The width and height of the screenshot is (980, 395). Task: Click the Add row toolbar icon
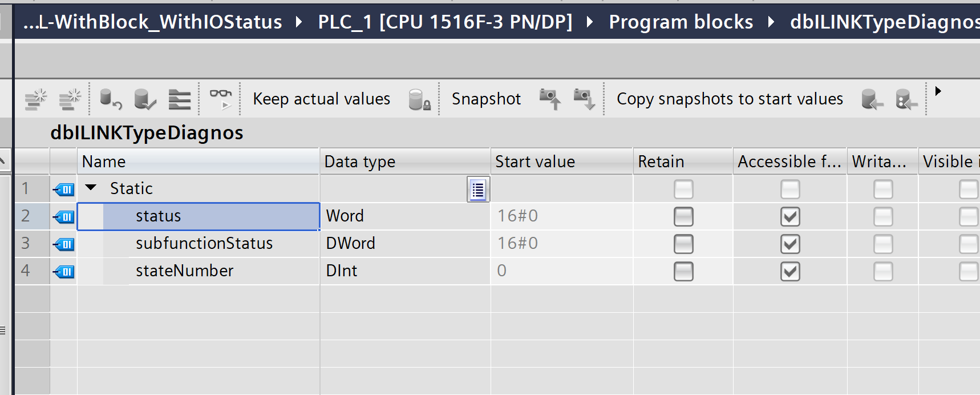pyautogui.click(x=70, y=99)
